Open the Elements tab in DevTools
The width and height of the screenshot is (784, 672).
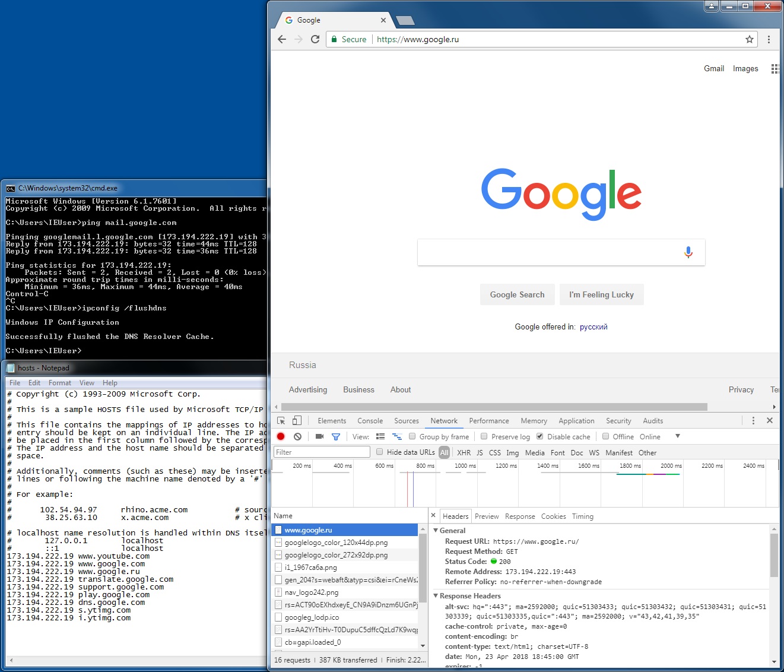coord(332,420)
